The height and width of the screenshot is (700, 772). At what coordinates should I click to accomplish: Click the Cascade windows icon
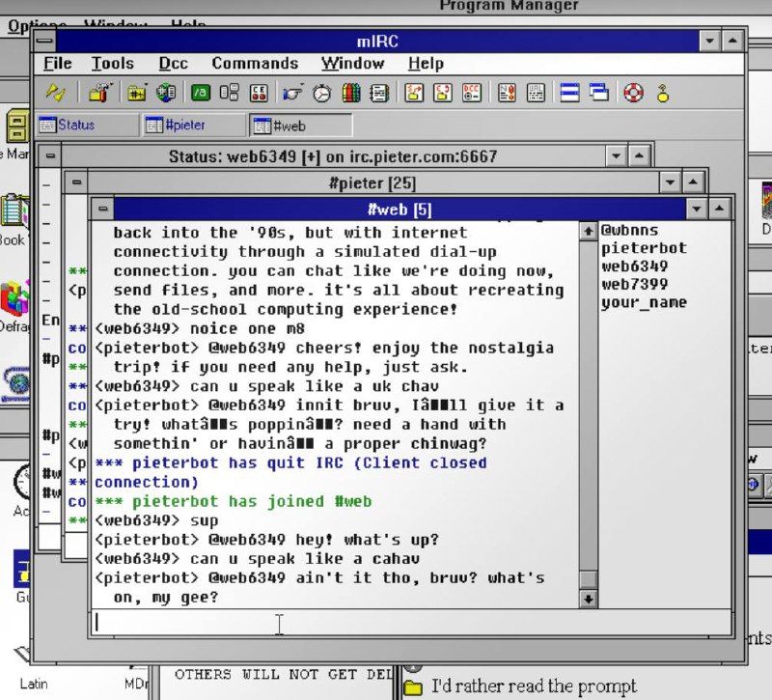pos(598,93)
